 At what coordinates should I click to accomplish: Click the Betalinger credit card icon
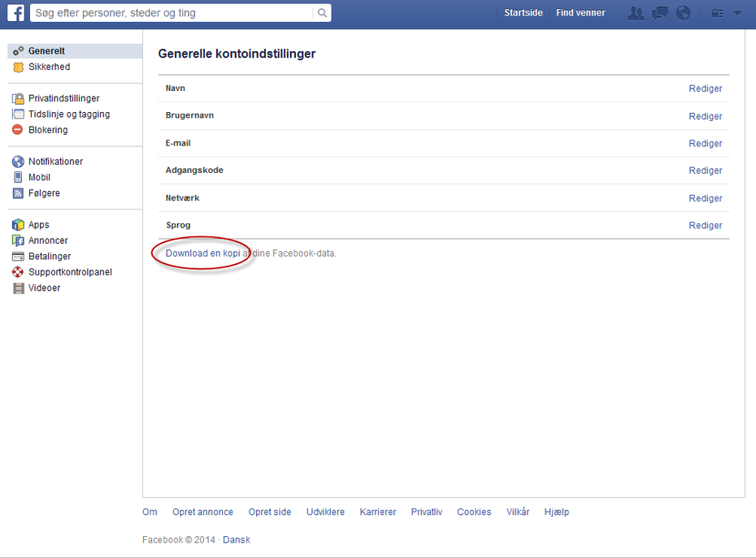[18, 257]
